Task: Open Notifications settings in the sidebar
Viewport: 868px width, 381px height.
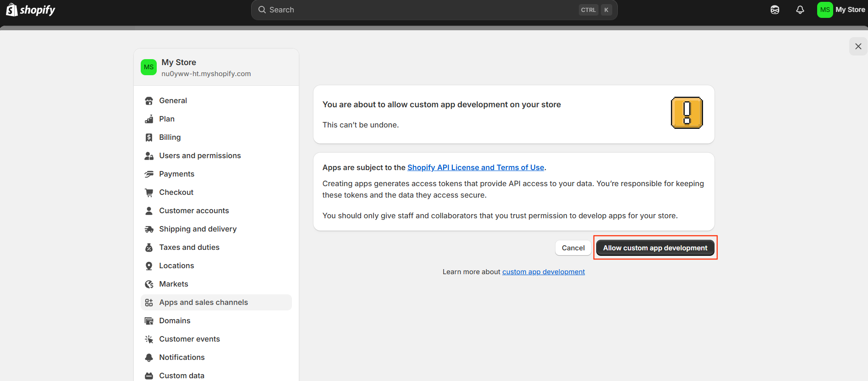Action: 216,357
